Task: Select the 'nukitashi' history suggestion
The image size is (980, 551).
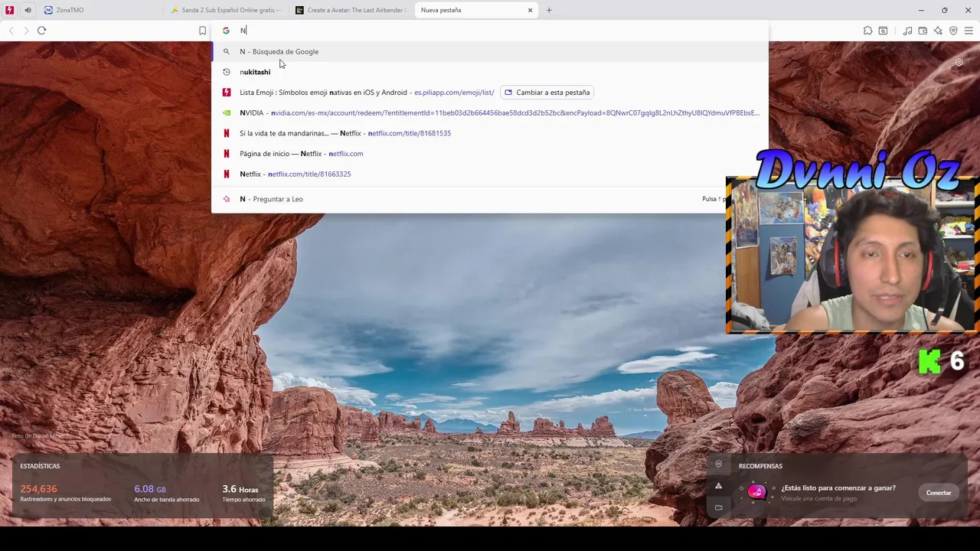Action: click(490, 72)
